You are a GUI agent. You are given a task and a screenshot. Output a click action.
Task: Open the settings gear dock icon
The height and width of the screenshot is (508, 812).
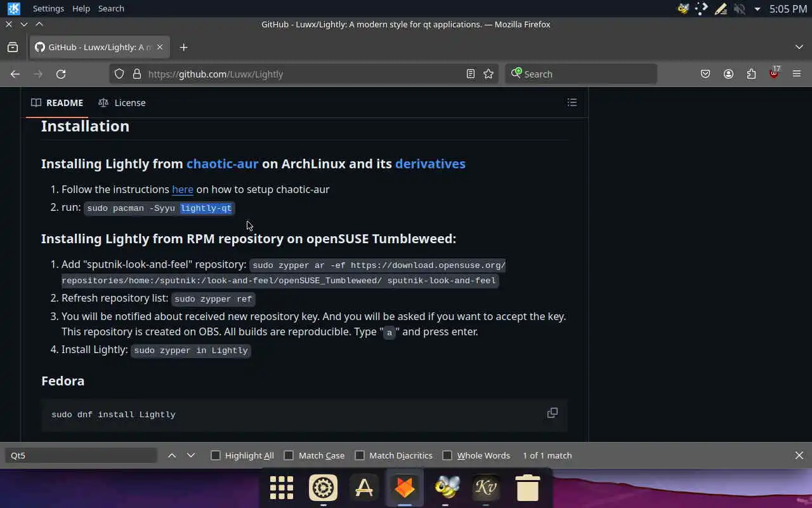coord(323,488)
